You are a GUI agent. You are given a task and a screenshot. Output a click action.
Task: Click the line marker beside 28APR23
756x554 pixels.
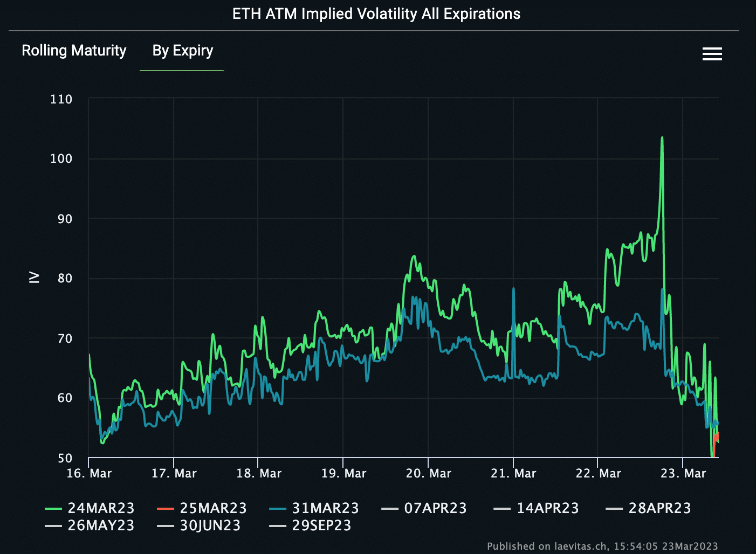pyautogui.click(x=614, y=508)
